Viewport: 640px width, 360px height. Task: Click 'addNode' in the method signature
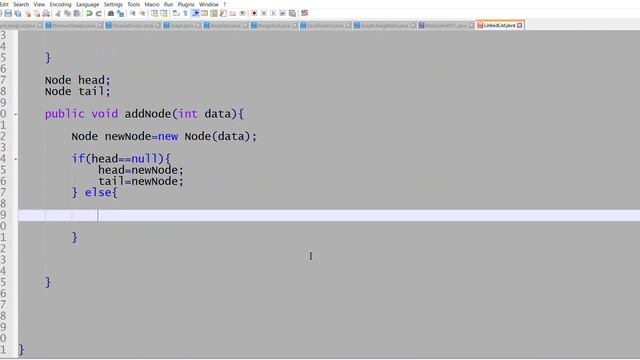(x=148, y=114)
